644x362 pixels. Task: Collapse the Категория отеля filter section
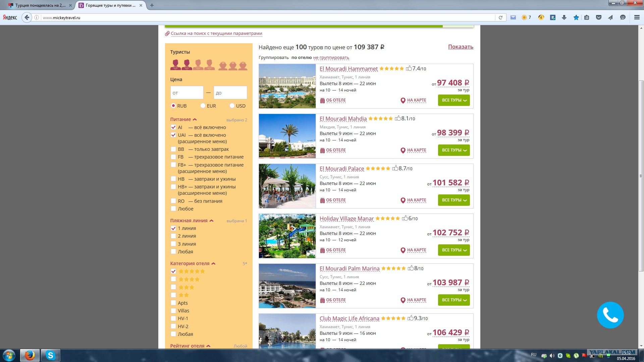pyautogui.click(x=193, y=263)
